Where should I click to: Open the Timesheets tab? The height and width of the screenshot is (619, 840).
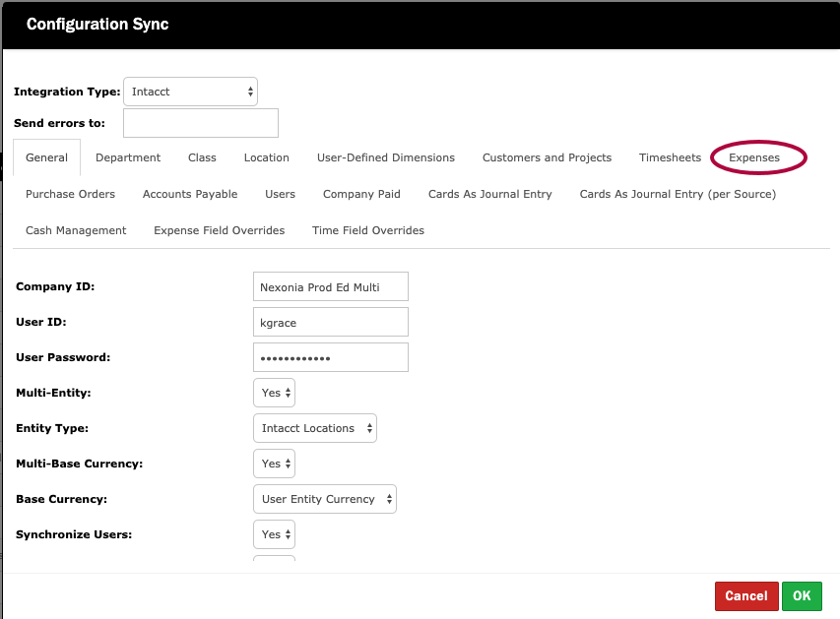(670, 157)
